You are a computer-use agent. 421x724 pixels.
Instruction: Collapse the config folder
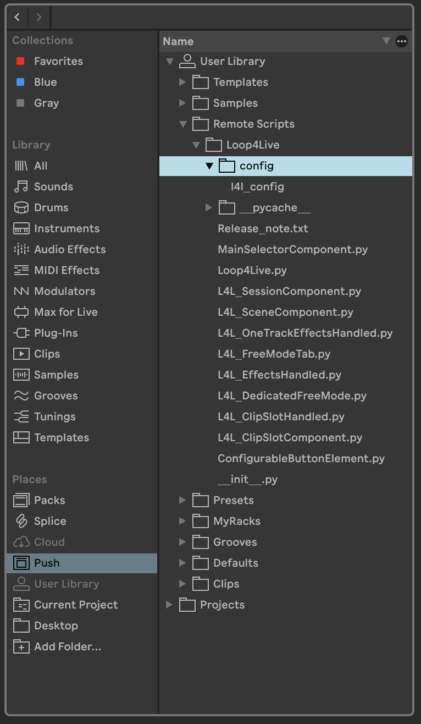pyautogui.click(x=209, y=166)
